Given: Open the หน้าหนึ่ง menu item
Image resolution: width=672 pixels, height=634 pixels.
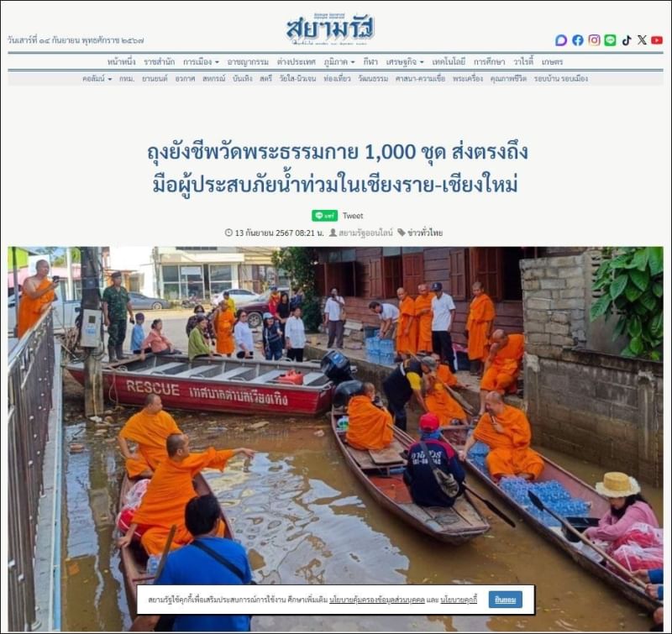Looking at the screenshot, I should (121, 61).
